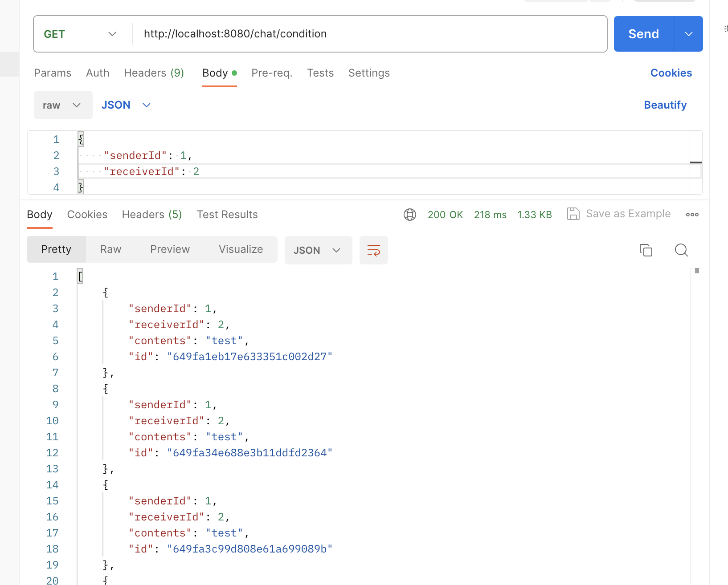Select the response Body tab
This screenshot has width=728, height=585.
[x=40, y=215]
